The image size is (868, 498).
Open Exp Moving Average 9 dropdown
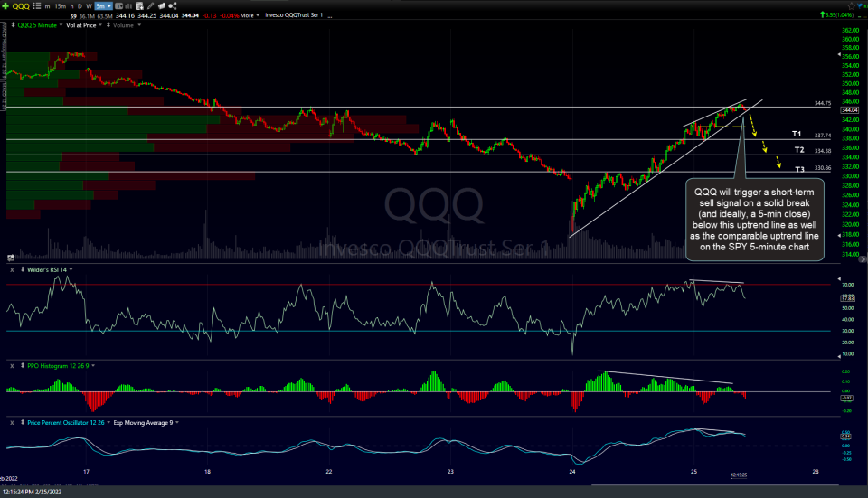click(x=177, y=423)
